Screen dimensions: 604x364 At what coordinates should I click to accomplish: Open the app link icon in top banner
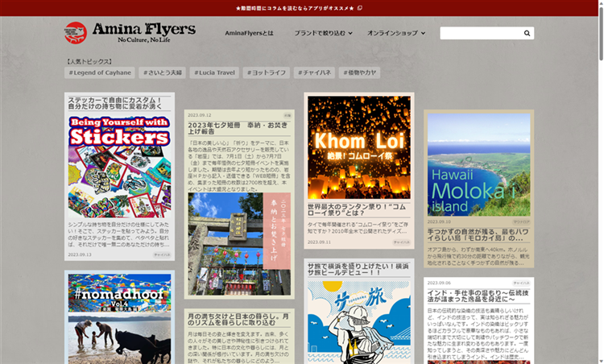coord(359,8)
